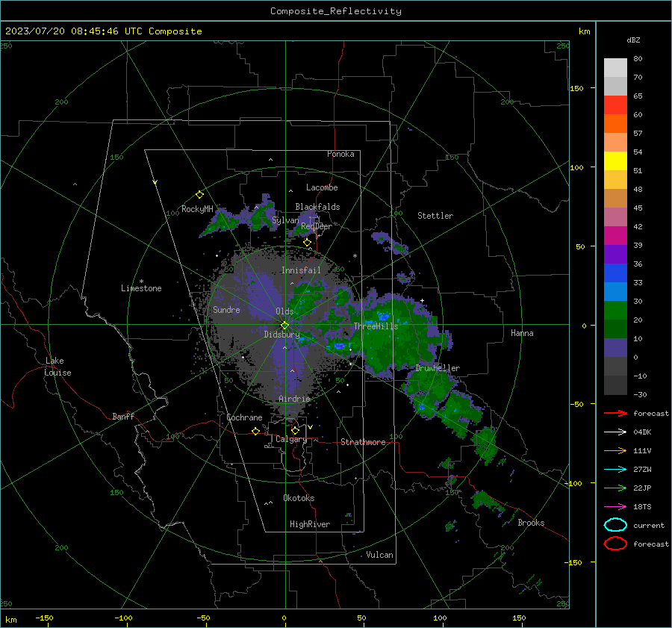This screenshot has width=672, height=628.
Task: Click the ThreeHills city label
Action: coord(376,326)
